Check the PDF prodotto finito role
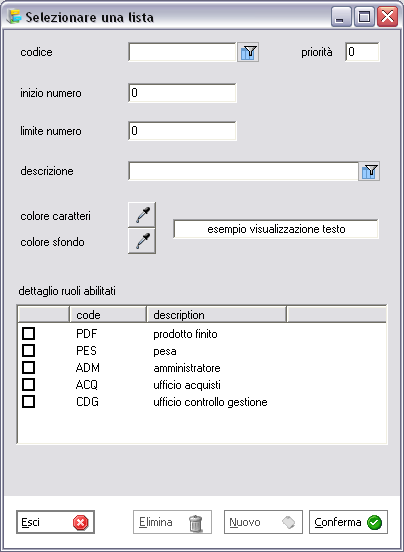The height and width of the screenshot is (552, 404). point(29,333)
